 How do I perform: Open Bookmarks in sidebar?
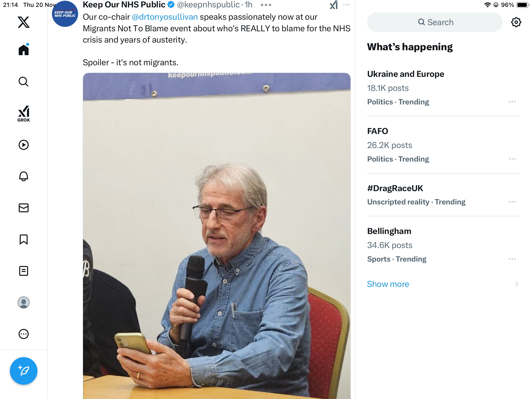coord(24,239)
